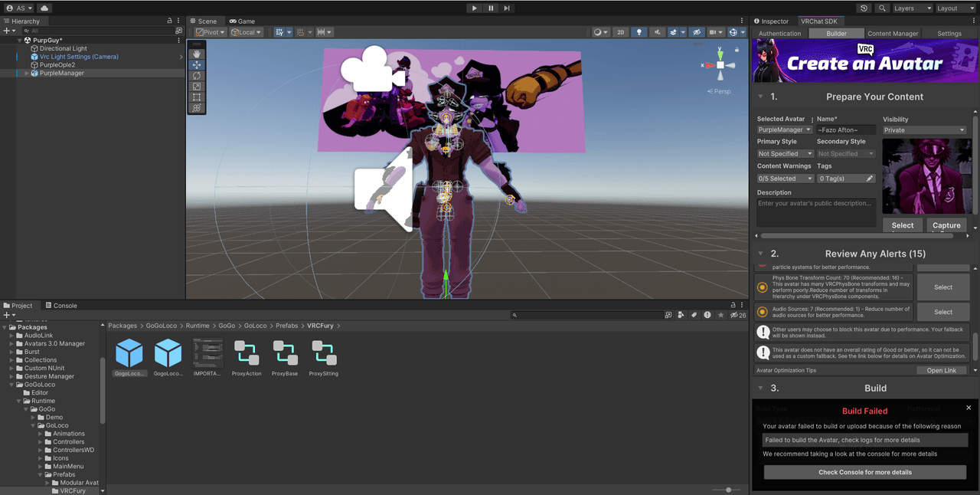Click the Pause button
Screen dimensions: 980x495
491,8
